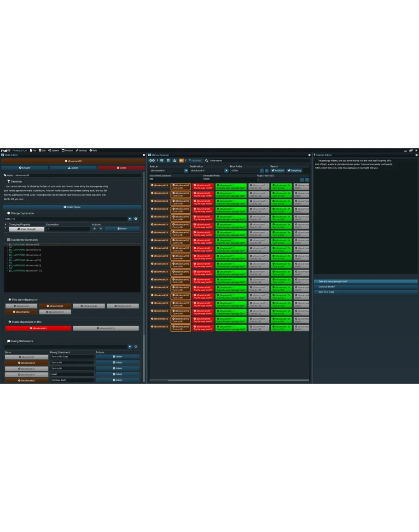419x532 pixels.
Task: Click the highlighted orange path view icon
Action: pos(181,161)
